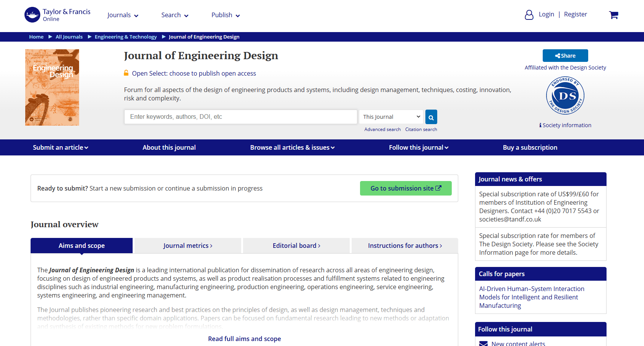Viewport: 644px width, 346px height.
Task: Open the Taylor & Francis Online logo
Action: (x=57, y=15)
